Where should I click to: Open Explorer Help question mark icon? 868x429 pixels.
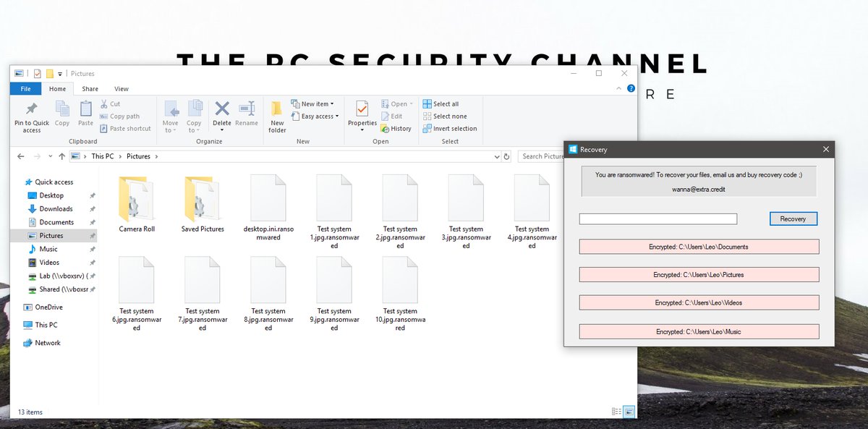click(629, 89)
